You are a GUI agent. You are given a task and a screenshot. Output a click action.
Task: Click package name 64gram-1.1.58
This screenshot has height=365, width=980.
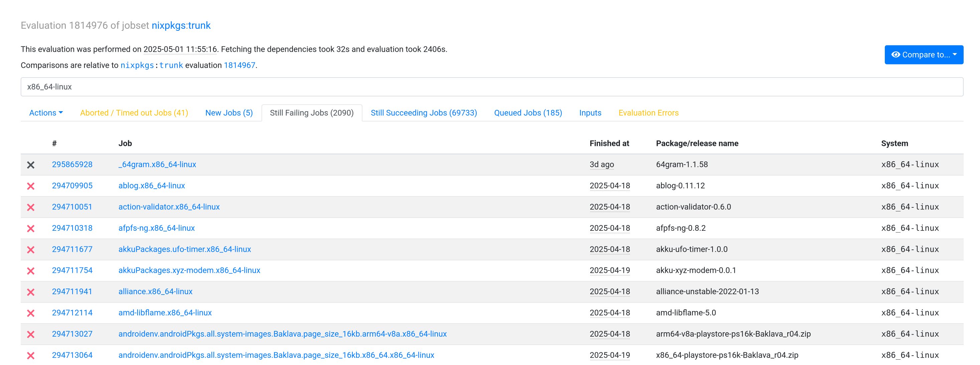click(x=682, y=164)
